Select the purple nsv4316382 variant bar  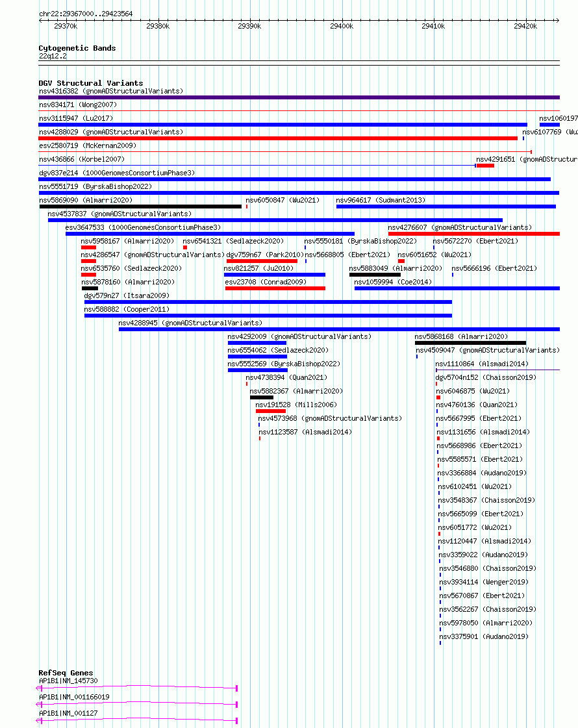299,97
